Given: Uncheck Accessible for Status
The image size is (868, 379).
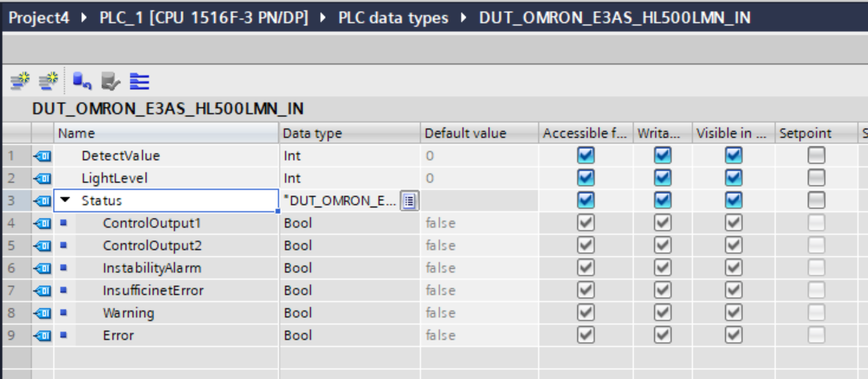Looking at the screenshot, I should coord(586,200).
